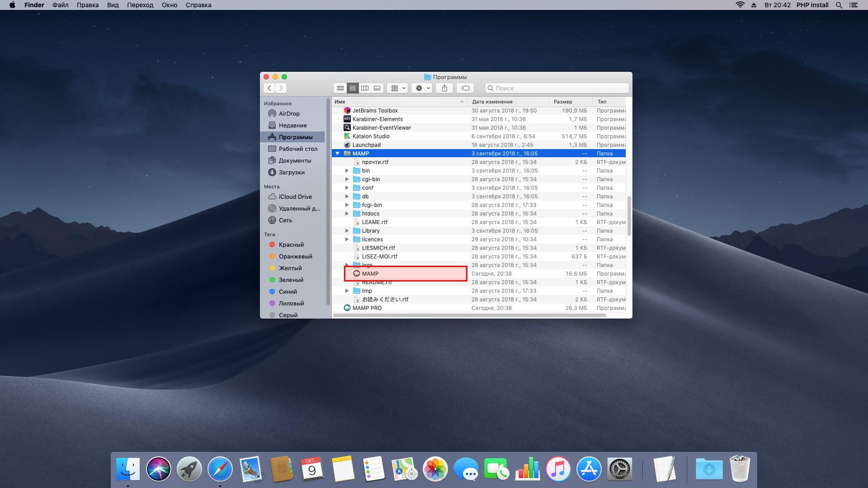
Task: Open Рабочий стол in the sidebar
Action: point(292,149)
